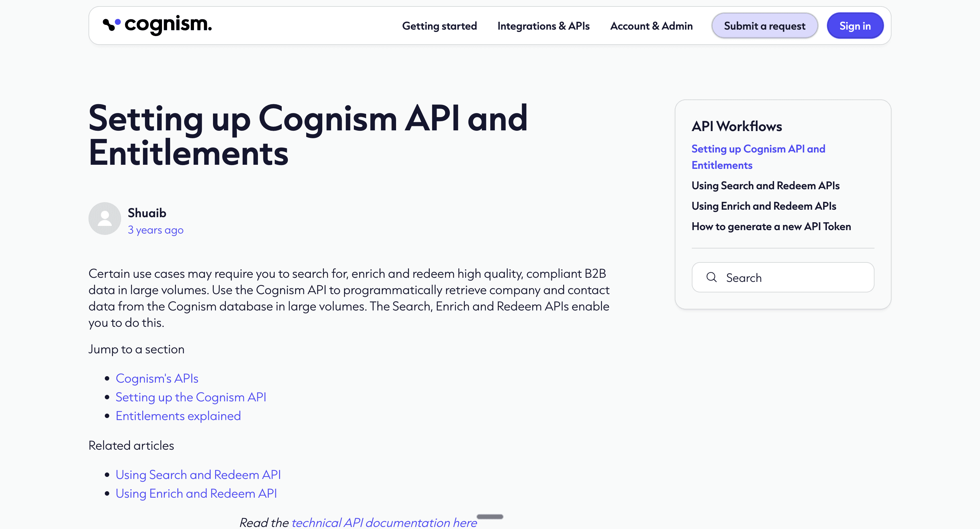Click the search magnifier icon

[711, 277]
